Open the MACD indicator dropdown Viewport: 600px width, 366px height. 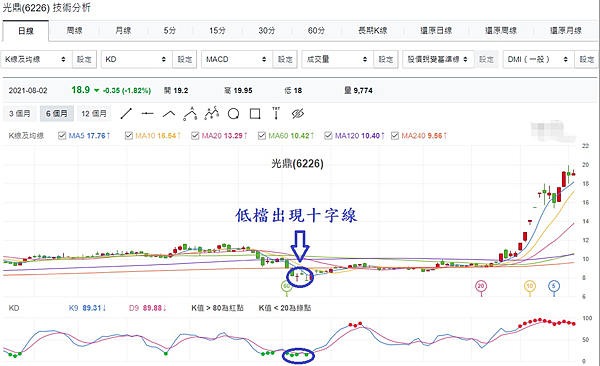click(x=237, y=59)
